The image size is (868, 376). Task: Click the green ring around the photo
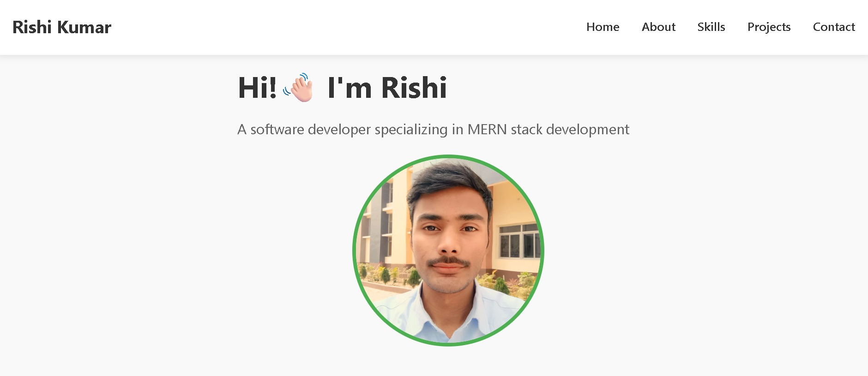[354, 251]
